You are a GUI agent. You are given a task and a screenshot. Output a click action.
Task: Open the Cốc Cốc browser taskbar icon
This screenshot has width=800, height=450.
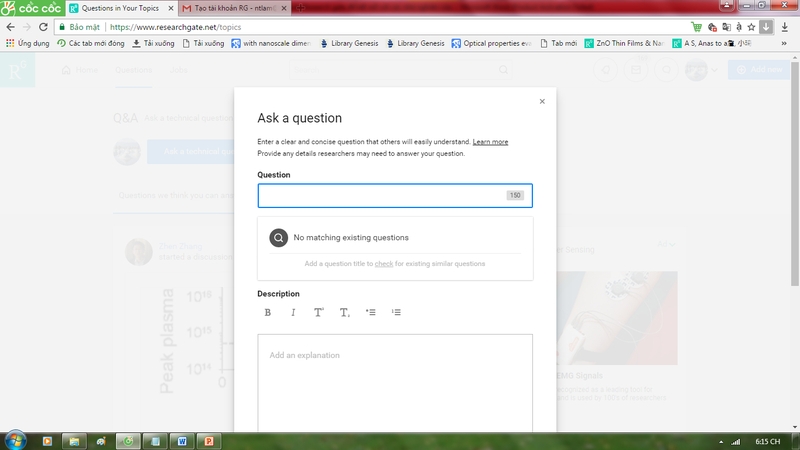coord(128,441)
